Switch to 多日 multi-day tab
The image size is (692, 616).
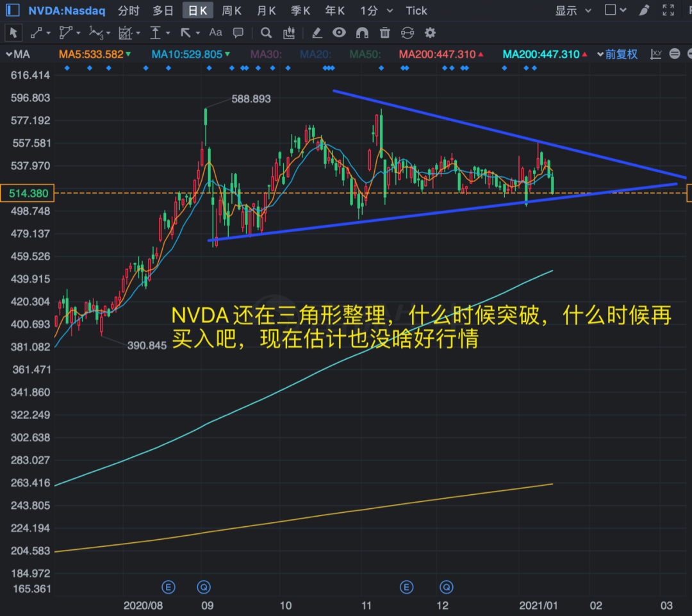163,11
